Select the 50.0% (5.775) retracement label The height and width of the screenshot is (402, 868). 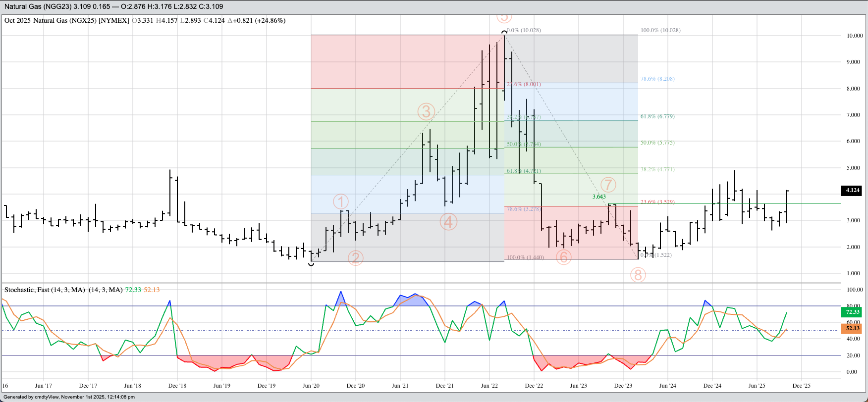coord(657,143)
